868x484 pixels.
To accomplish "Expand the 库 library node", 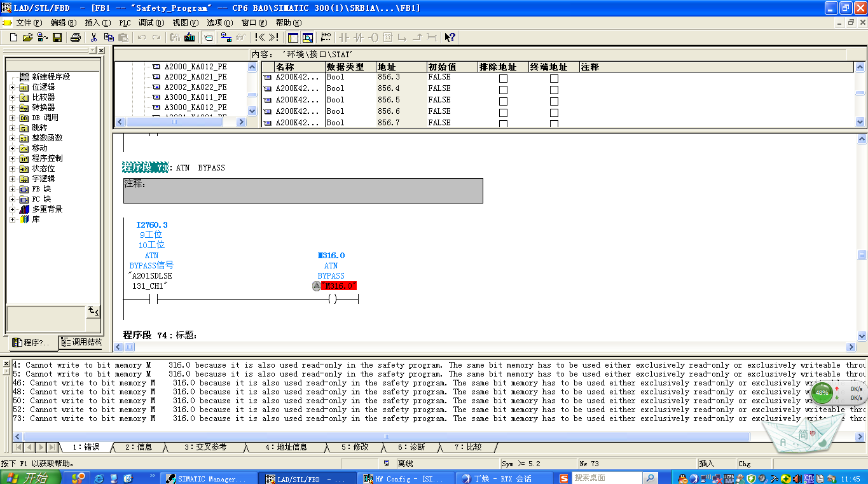I will point(13,219).
